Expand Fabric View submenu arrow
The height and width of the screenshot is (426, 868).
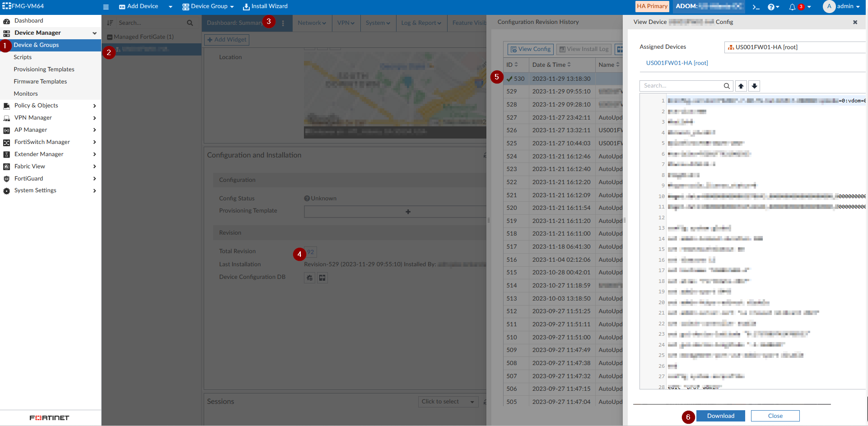pos(94,167)
